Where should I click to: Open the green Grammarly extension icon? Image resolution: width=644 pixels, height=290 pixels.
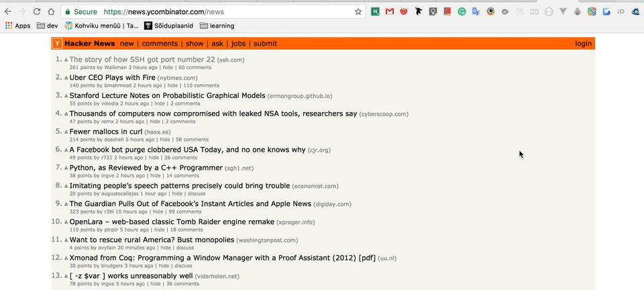(462, 12)
